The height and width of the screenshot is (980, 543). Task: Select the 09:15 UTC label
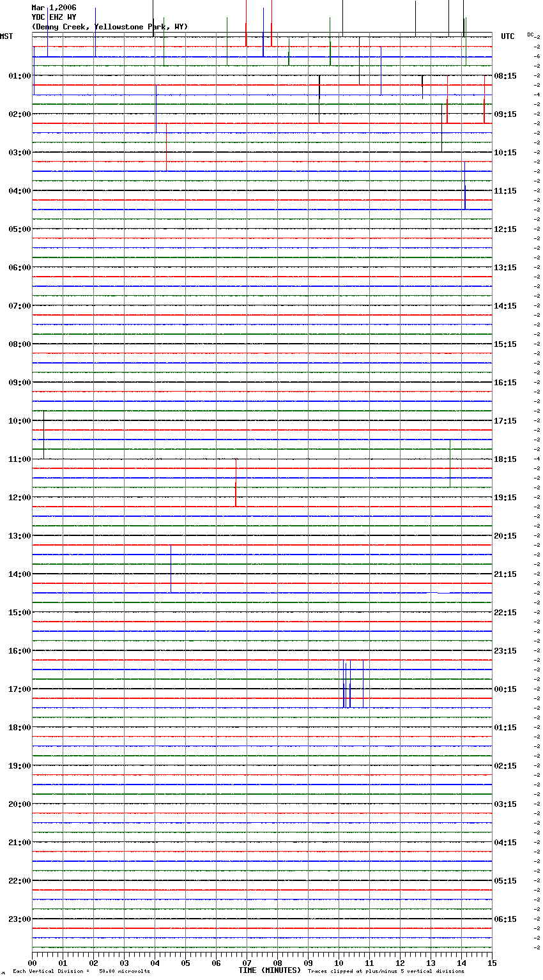point(505,114)
